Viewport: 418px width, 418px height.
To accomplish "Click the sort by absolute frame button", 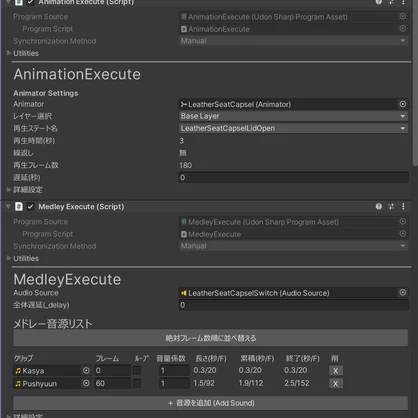I will (x=210, y=338).
